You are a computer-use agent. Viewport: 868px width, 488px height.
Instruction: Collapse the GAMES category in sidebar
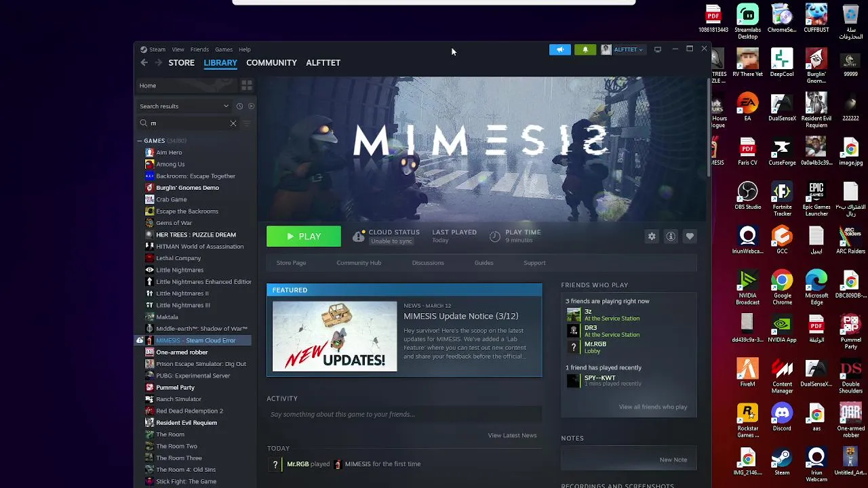(x=140, y=141)
